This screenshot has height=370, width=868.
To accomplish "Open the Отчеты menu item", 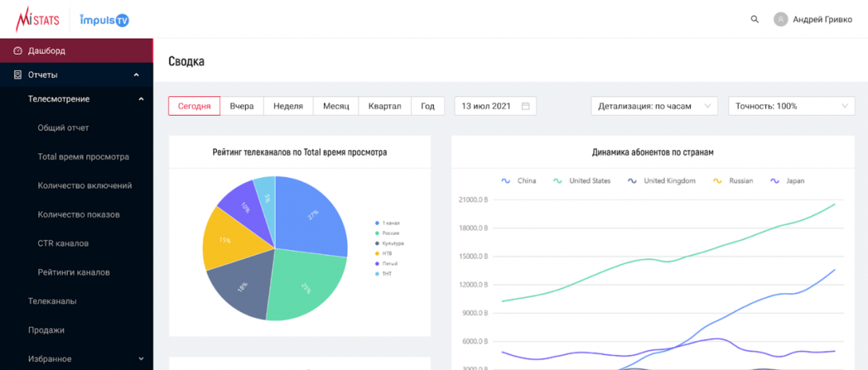I will pyautogui.click(x=76, y=74).
